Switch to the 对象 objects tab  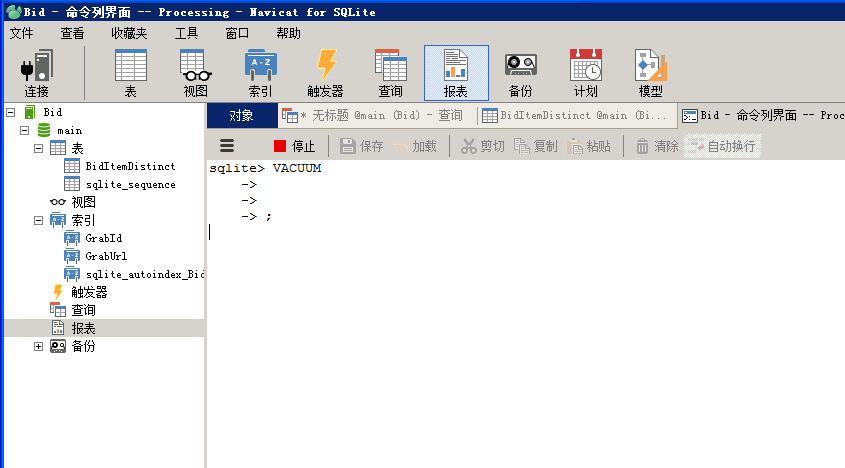241,115
